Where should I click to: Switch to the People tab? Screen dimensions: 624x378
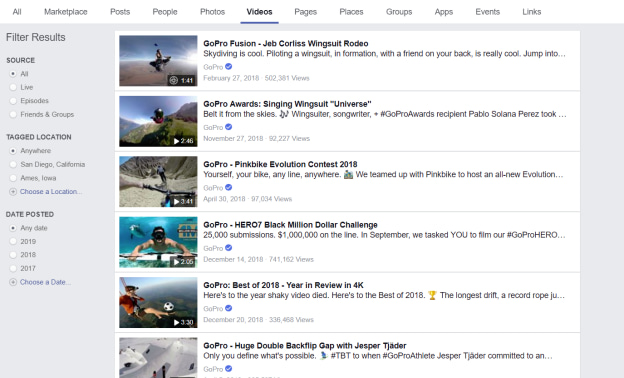[165, 12]
